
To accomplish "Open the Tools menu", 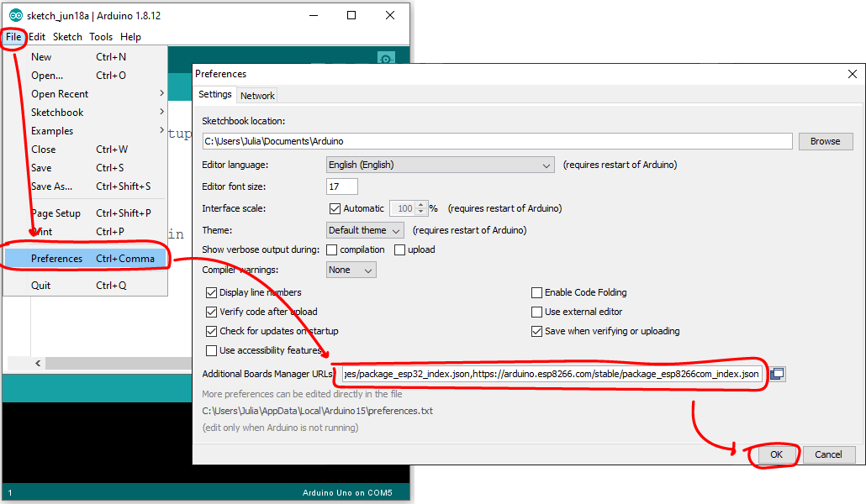I will pyautogui.click(x=101, y=37).
